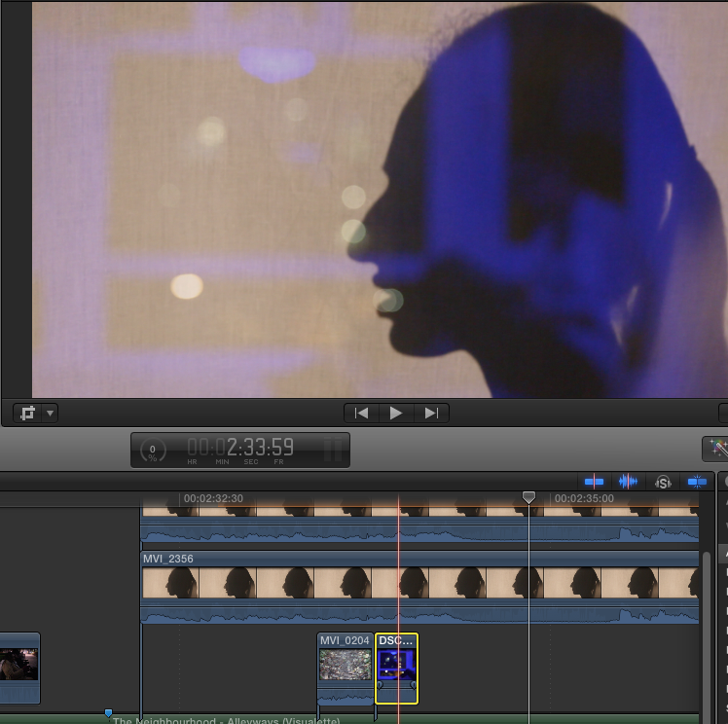Select the dark clip thumbnail at timeline left
Viewport: 728px width, 724px height.
pyautogui.click(x=18, y=664)
